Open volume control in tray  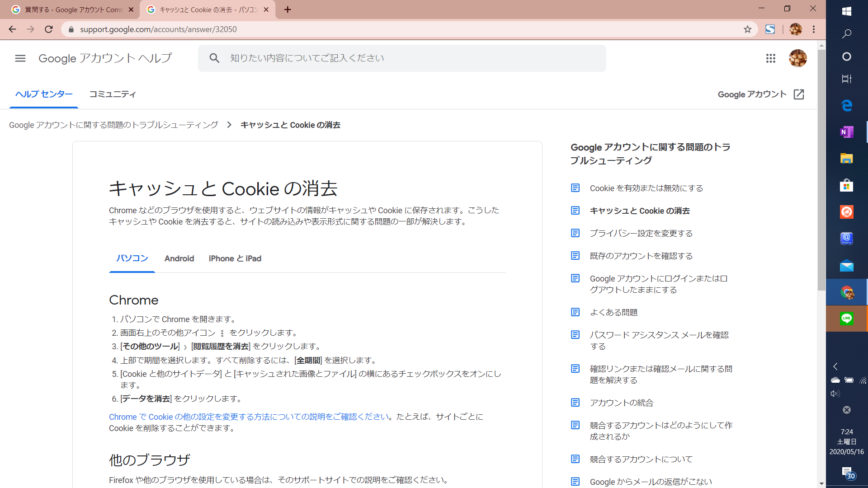(835, 394)
